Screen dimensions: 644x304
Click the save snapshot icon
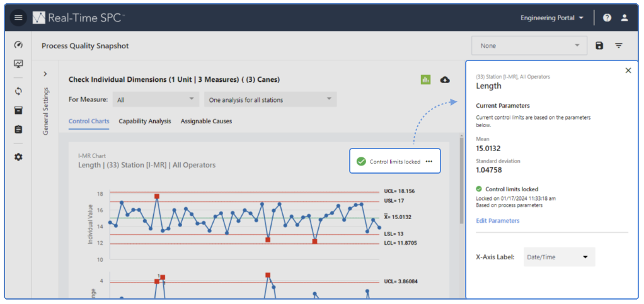599,45
